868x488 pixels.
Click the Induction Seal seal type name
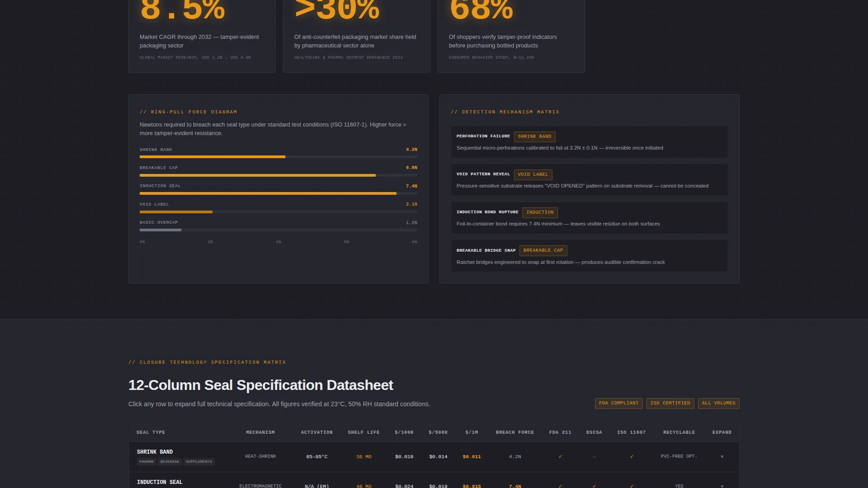(x=160, y=482)
